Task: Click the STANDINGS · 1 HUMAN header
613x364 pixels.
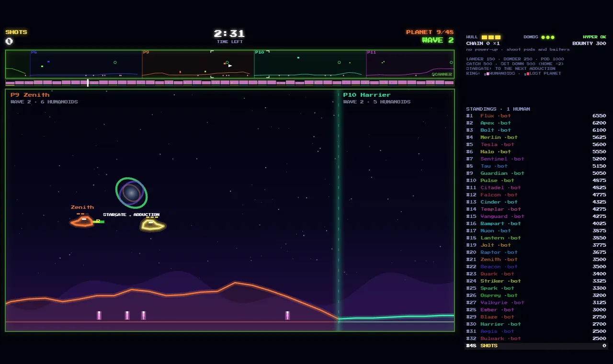Action: pyautogui.click(x=498, y=109)
